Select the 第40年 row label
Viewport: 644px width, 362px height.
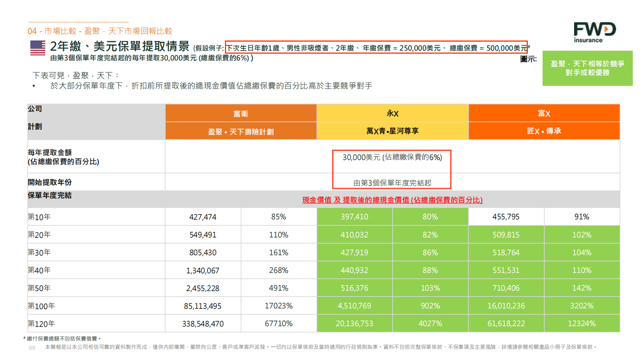point(39,270)
